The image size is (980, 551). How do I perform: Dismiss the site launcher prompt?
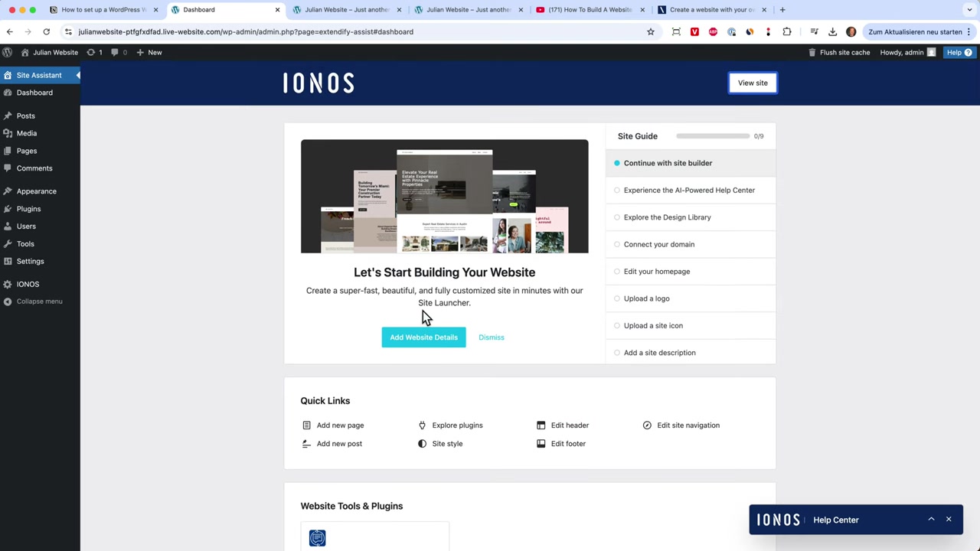tap(492, 337)
